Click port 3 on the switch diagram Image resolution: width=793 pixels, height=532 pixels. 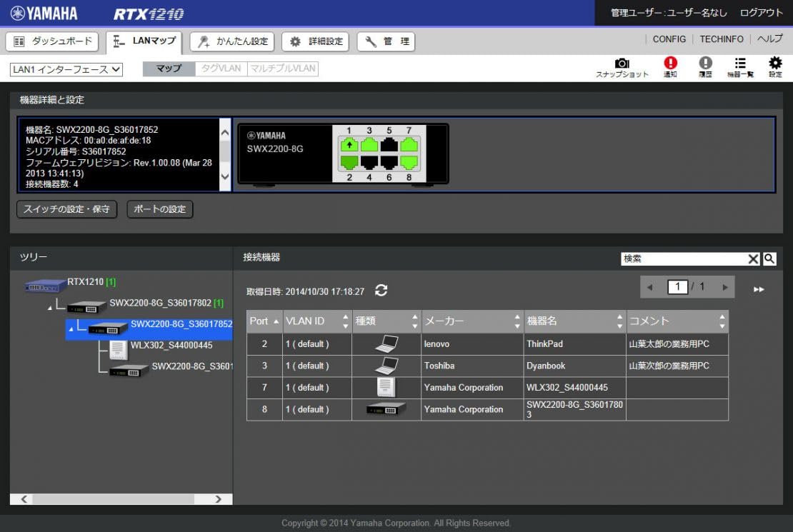(x=369, y=145)
